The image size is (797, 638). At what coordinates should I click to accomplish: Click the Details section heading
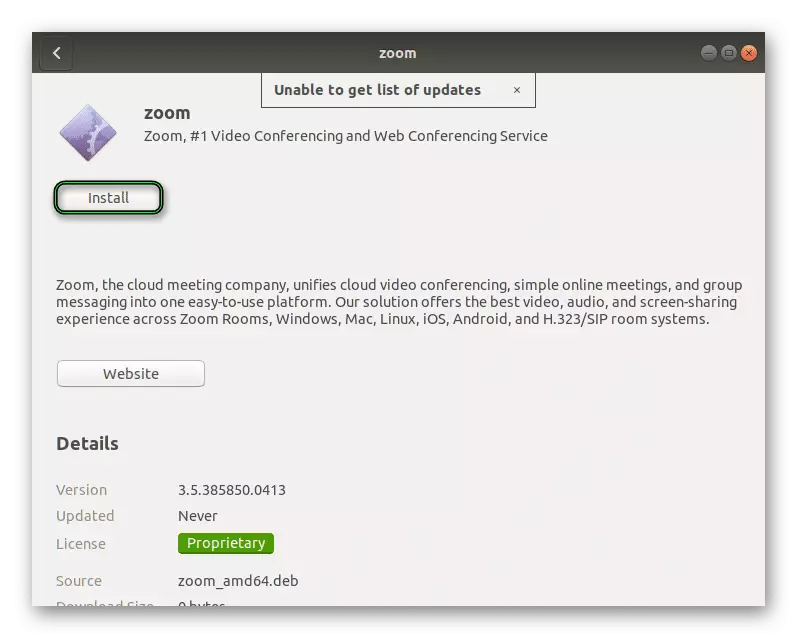pos(87,444)
